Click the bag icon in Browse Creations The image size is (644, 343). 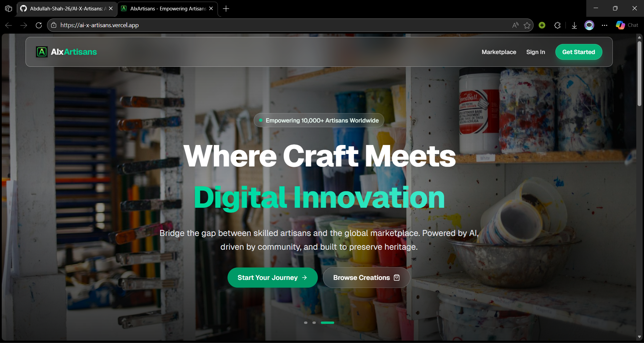click(397, 278)
